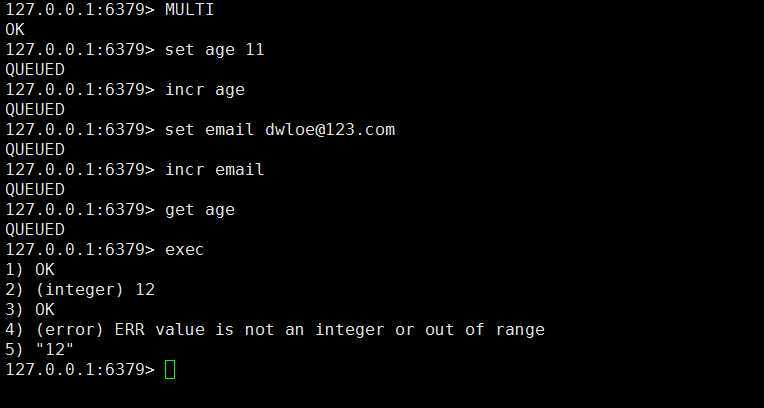This screenshot has width=764, height=408.
Task: Click the QUEUED response after 'set age 11'
Action: click(35, 70)
